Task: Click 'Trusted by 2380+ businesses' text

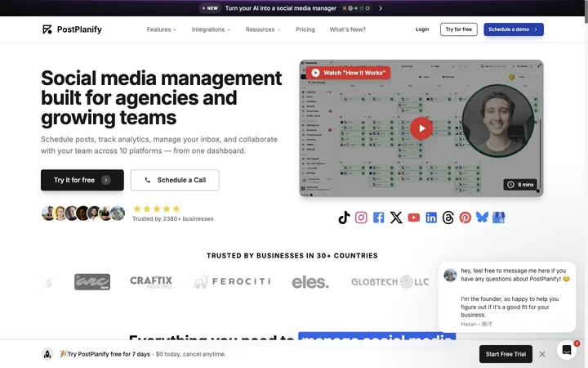Action: click(x=173, y=219)
